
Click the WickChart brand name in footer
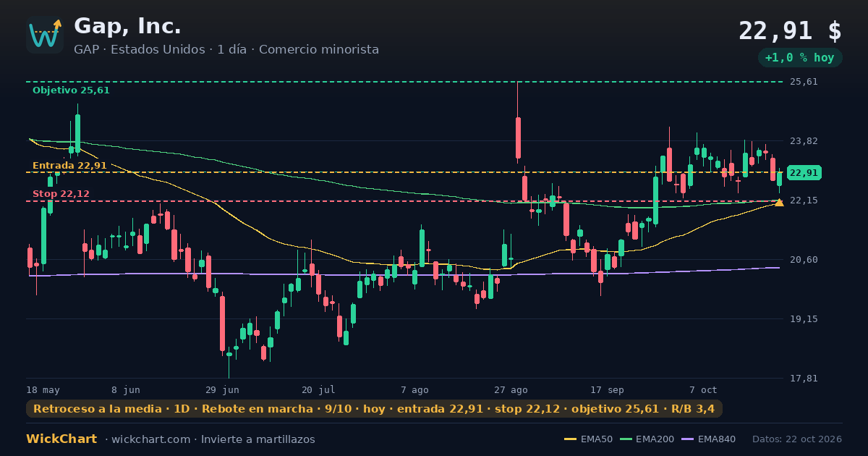(x=61, y=439)
